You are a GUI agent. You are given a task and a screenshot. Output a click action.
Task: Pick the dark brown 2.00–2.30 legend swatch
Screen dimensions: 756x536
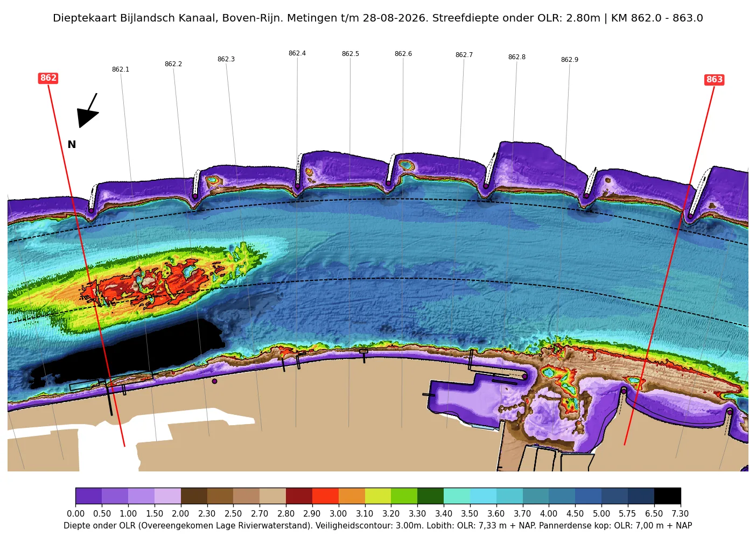coord(194,496)
